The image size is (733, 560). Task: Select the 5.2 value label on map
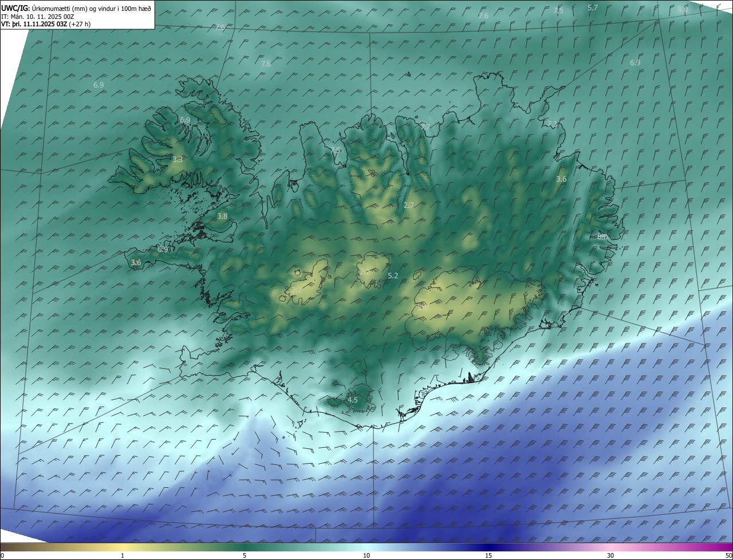393,276
